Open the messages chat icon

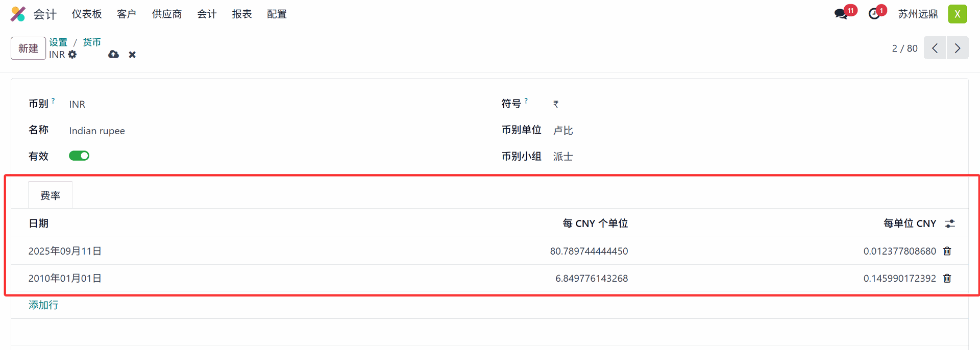point(841,14)
